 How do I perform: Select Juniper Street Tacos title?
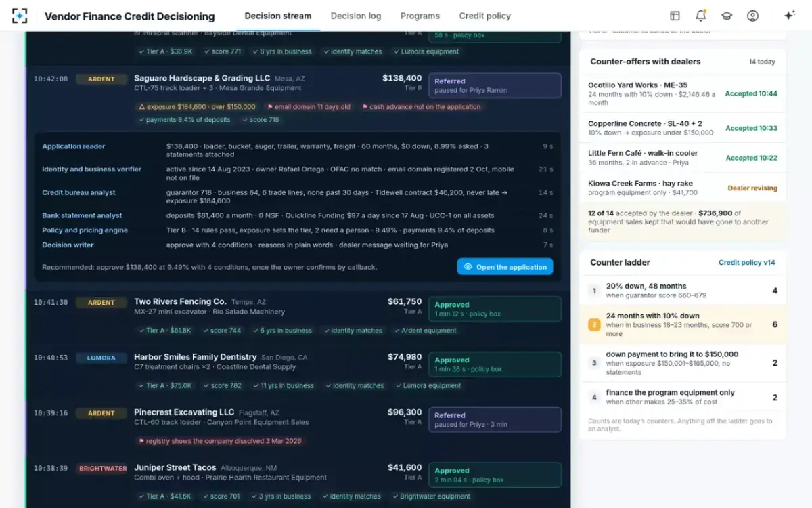(x=175, y=467)
